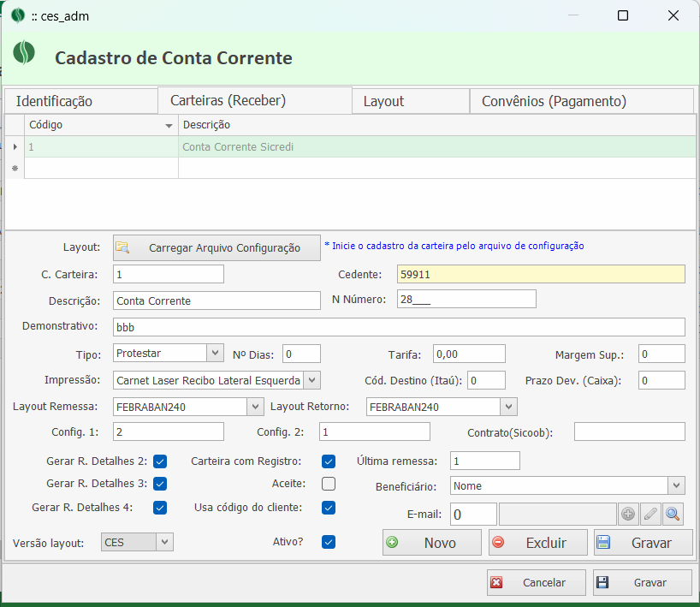Click the Código column sort arrow

click(169, 126)
